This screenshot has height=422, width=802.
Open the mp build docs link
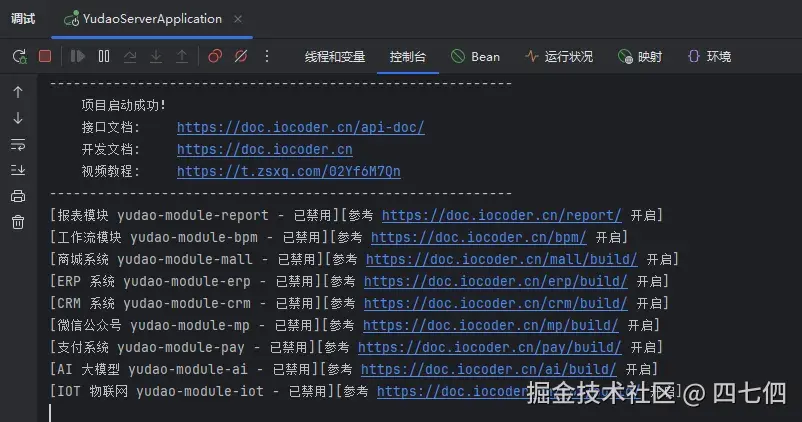tap(491, 325)
